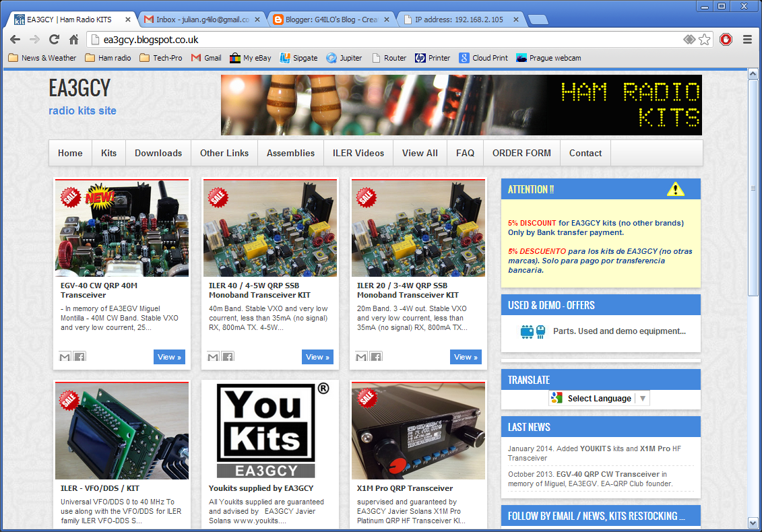Open the Other Links menu item
Screen dimensions: 762x532
(224, 153)
